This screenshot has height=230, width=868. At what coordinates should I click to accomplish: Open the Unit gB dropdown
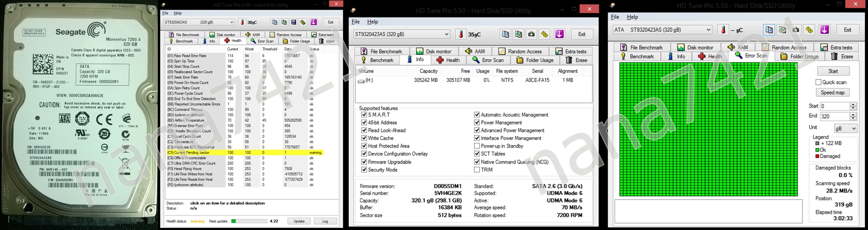pyautogui.click(x=846, y=128)
